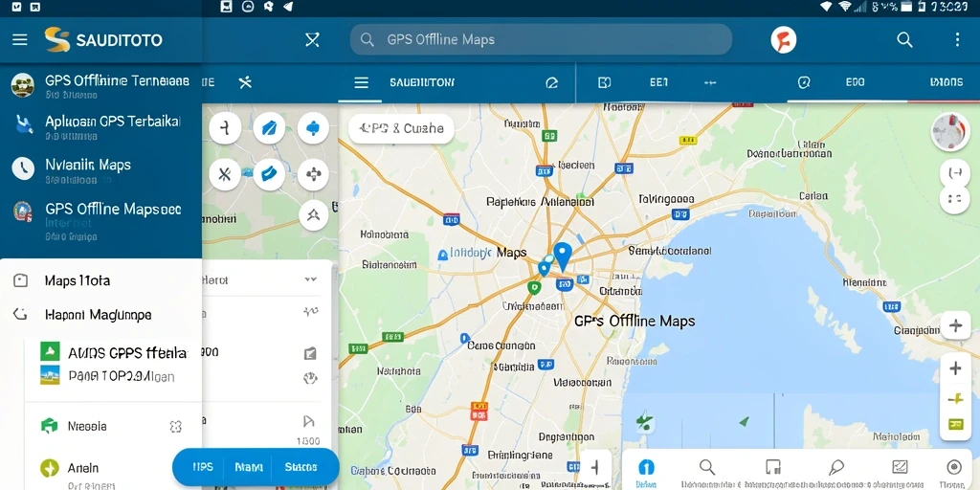The image size is (980, 490).
Task: Click the circular icon left of E0G
Action: (x=804, y=82)
